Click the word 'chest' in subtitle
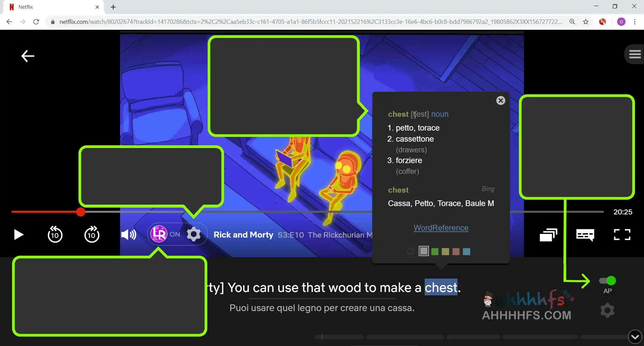The width and height of the screenshot is (644, 346). tap(441, 288)
